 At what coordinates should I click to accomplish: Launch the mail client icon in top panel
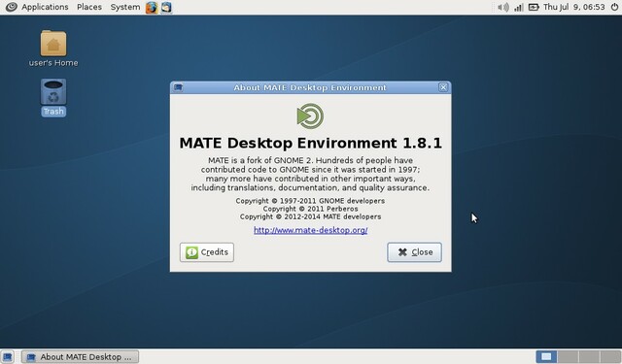[166, 7]
